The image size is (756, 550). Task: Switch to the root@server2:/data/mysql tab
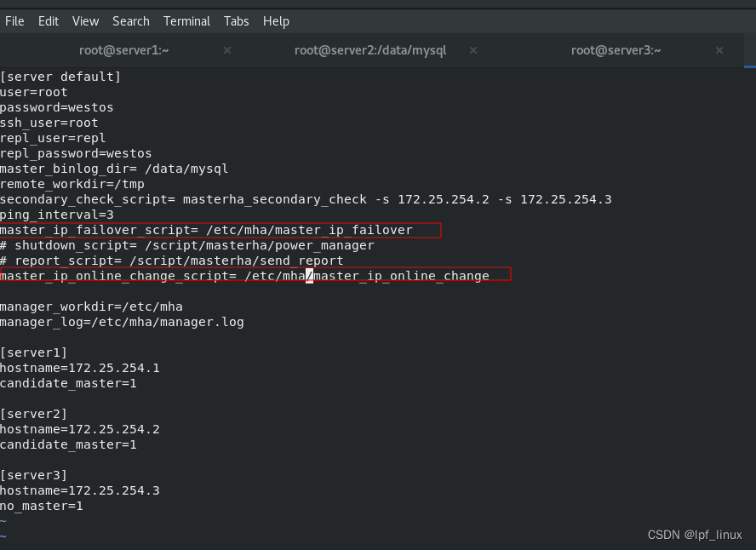370,50
